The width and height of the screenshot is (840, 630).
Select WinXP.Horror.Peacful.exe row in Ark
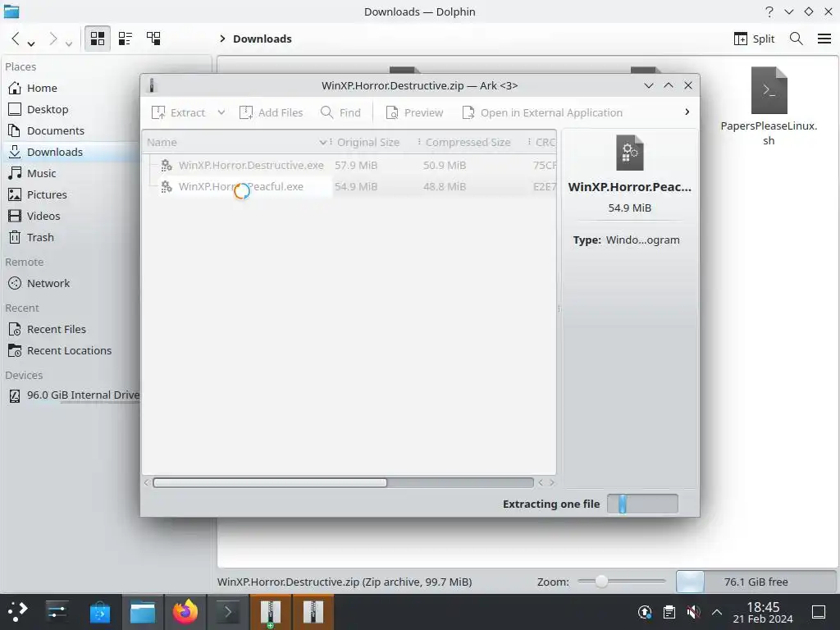[x=349, y=187]
